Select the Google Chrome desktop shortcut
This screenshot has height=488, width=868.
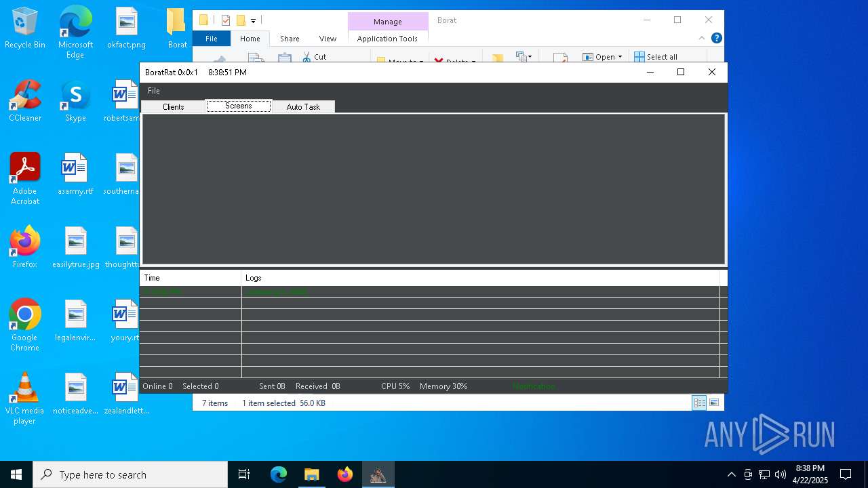[x=25, y=325]
